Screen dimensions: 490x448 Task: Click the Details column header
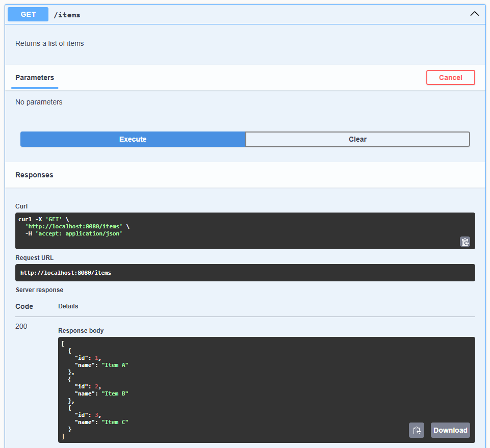click(68, 306)
